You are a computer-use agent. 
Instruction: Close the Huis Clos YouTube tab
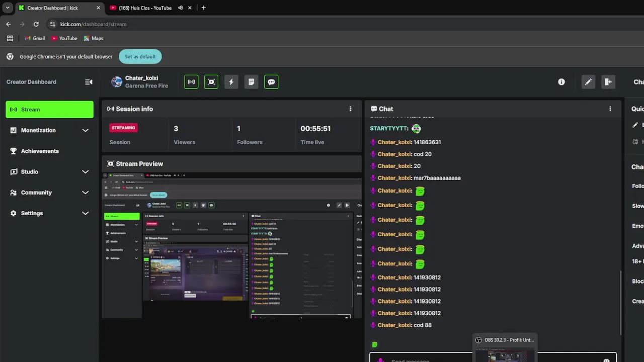click(x=190, y=8)
